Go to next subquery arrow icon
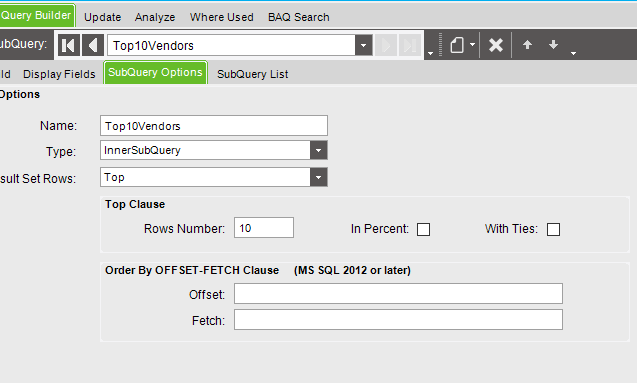Screen dimensions: 637x383 click(386, 45)
